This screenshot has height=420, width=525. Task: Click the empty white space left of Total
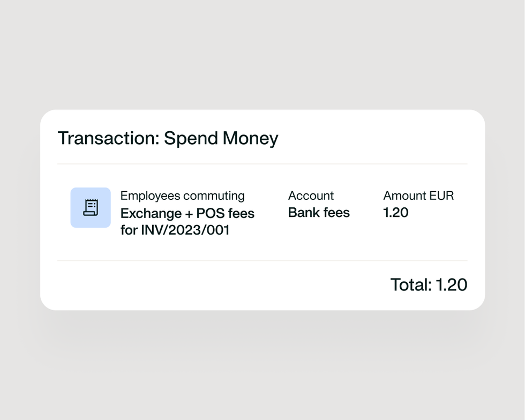coord(214,284)
